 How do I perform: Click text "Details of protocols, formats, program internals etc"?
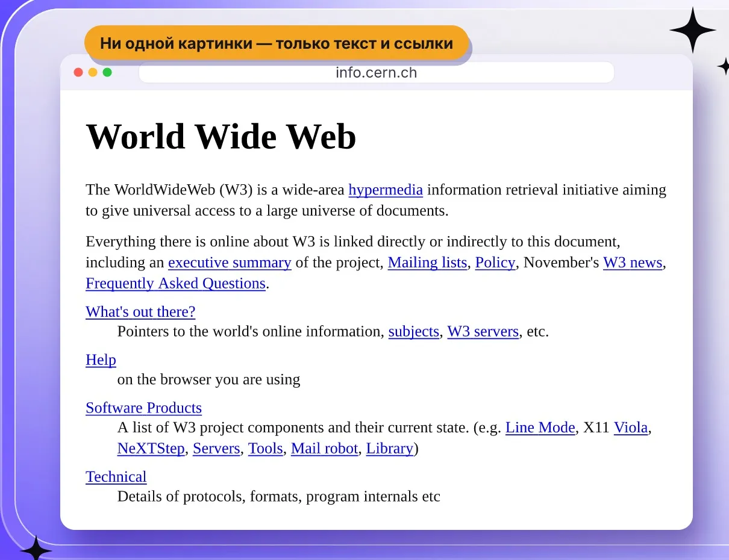tap(279, 497)
